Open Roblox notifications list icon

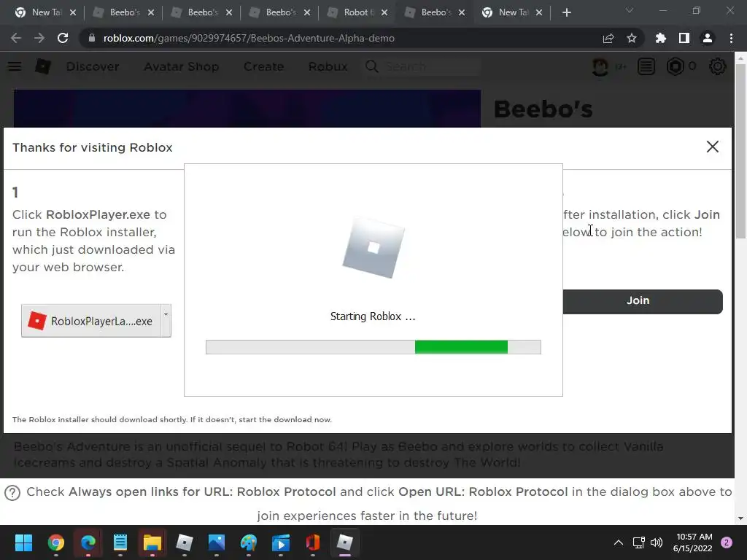point(646,66)
